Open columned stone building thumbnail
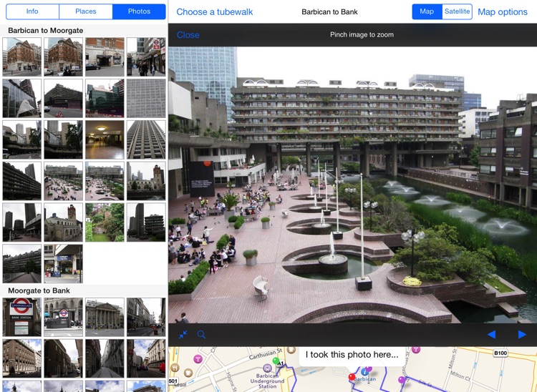 coord(105,317)
